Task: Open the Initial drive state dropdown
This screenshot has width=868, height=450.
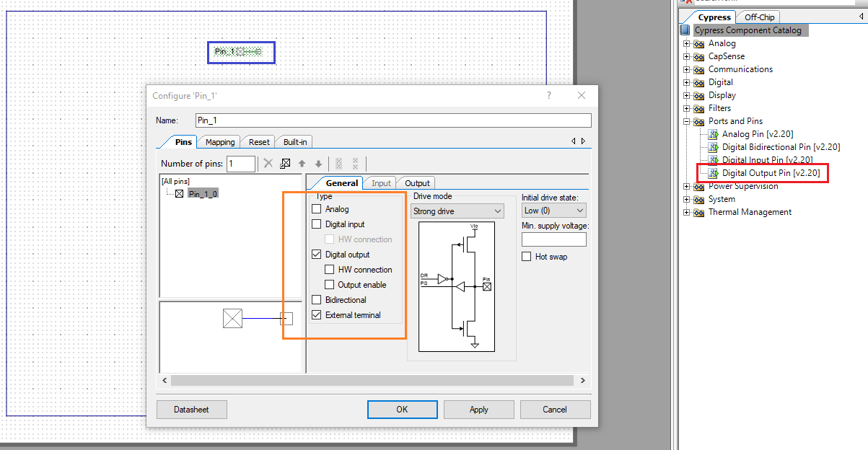Action: coord(554,211)
